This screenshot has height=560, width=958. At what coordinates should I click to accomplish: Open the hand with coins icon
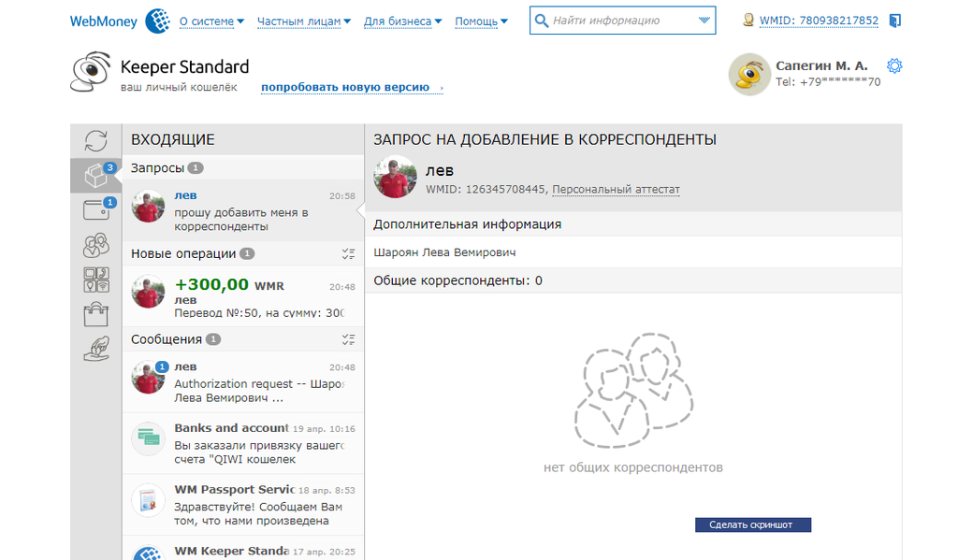pyautogui.click(x=95, y=349)
